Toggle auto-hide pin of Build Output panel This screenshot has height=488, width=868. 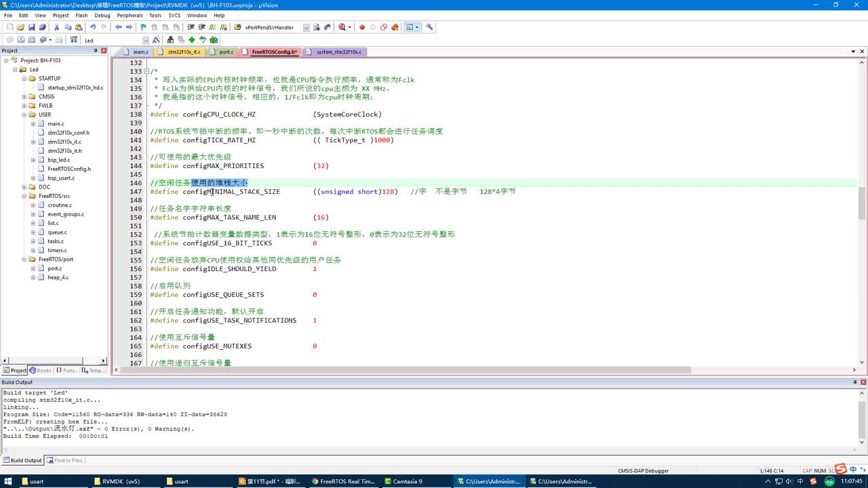pyautogui.click(x=856, y=382)
